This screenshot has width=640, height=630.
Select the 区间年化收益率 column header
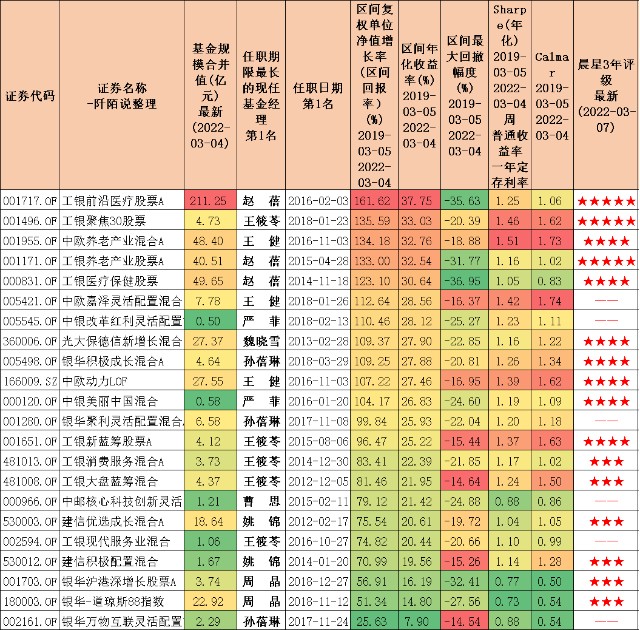coord(420,95)
